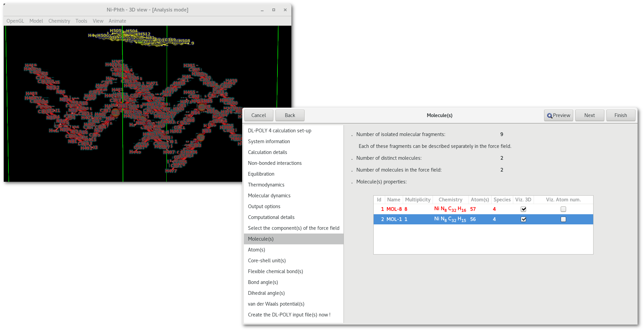Maximize the Ni-Phth 3D view window

pyautogui.click(x=274, y=10)
